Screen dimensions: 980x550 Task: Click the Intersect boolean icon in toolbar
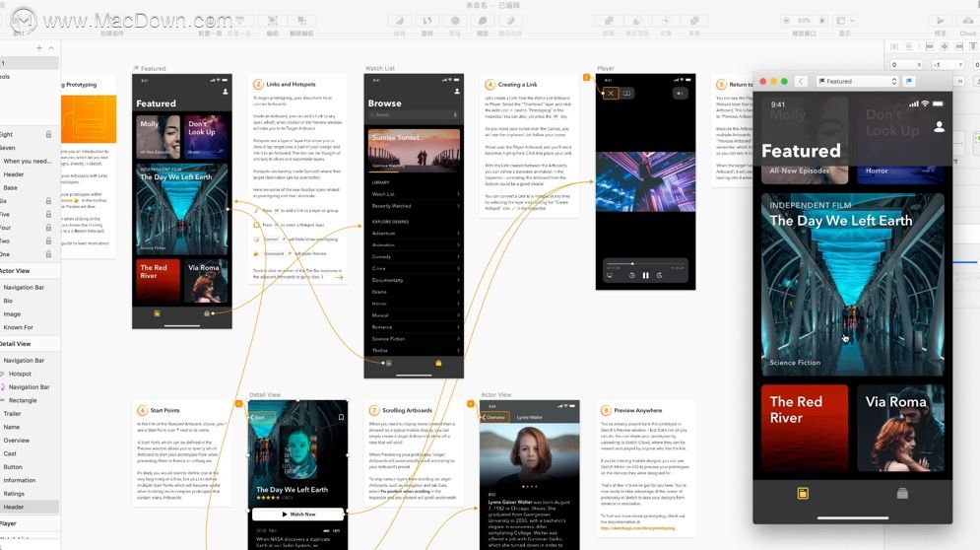coord(666,21)
